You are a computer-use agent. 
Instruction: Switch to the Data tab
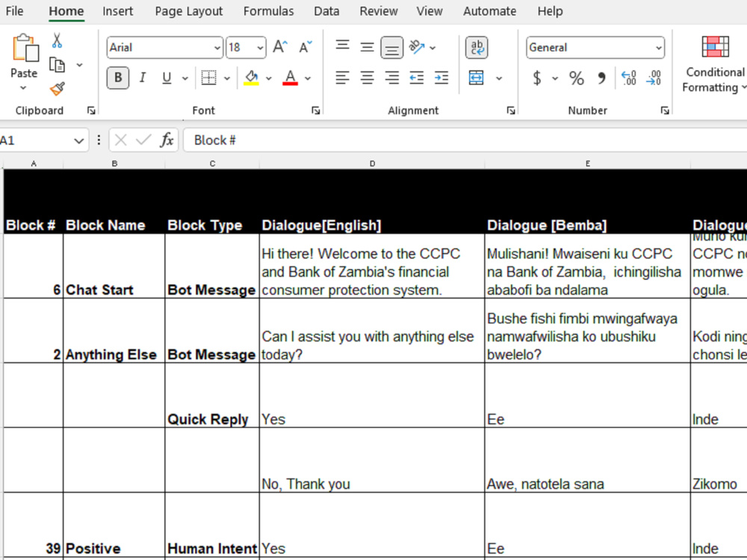coord(326,11)
